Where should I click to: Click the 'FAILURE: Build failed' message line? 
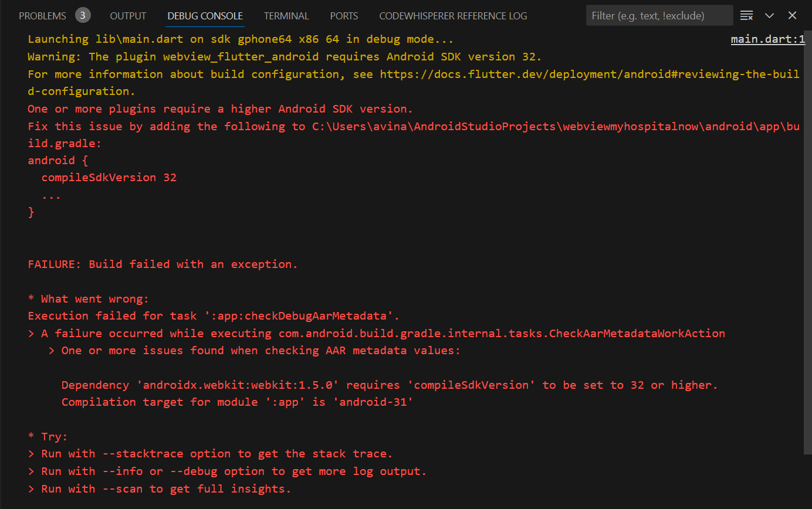163,264
